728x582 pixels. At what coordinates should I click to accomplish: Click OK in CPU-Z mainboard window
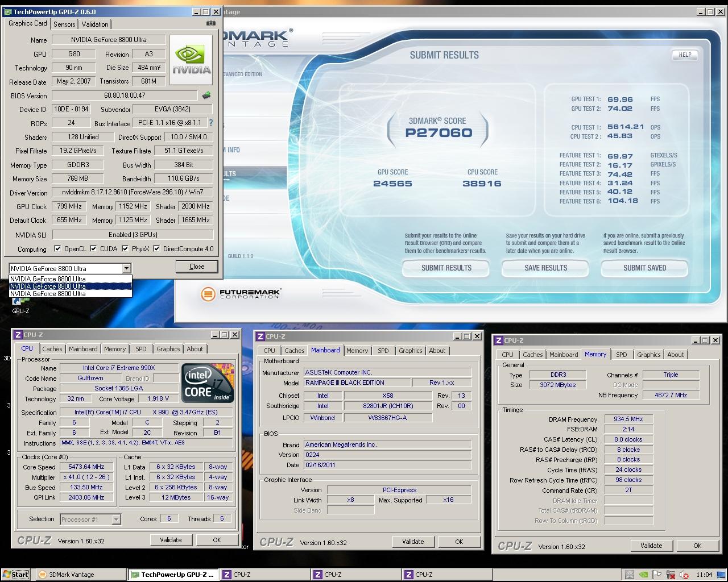(459, 542)
